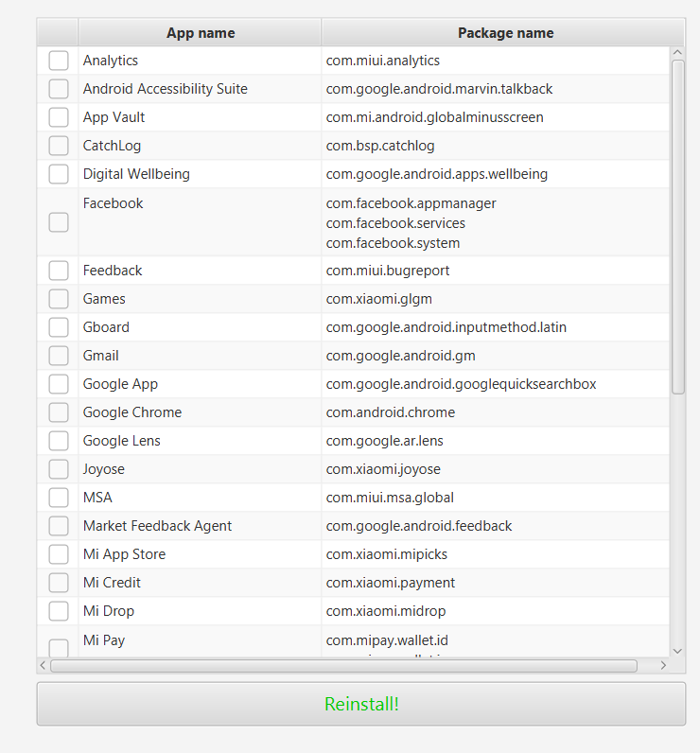Click the com.bsp.catchlog package cell

495,146
